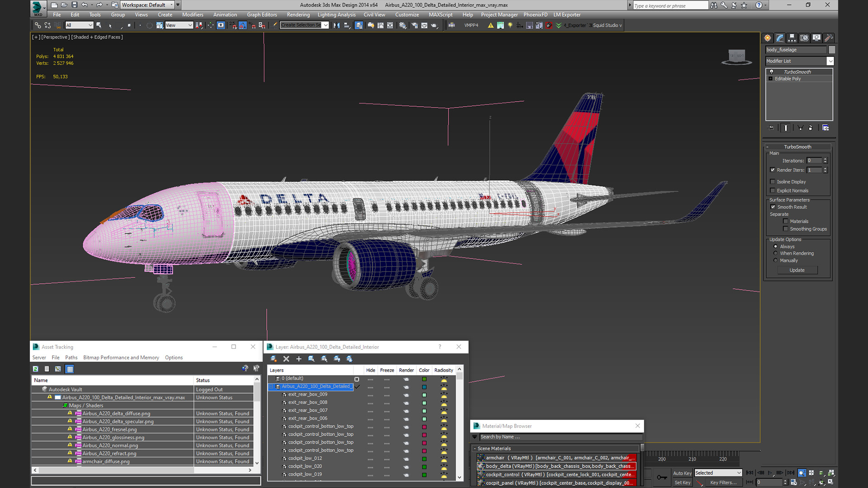Activate the Select Object arrow tool
The image size is (868, 488).
(x=99, y=25)
